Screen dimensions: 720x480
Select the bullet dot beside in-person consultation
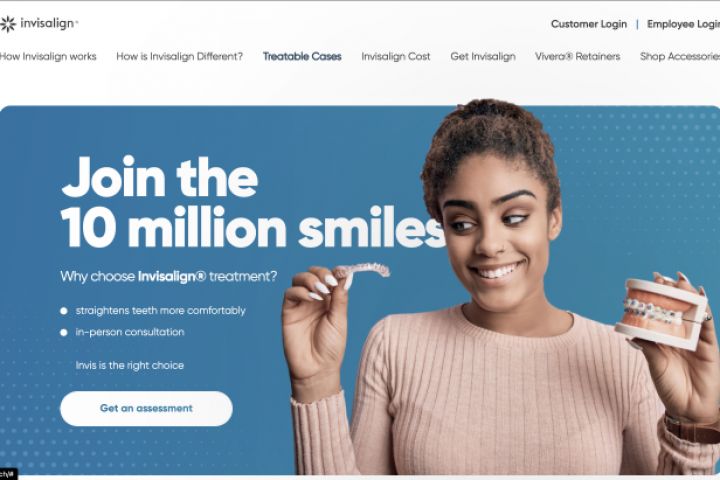pos(64,333)
